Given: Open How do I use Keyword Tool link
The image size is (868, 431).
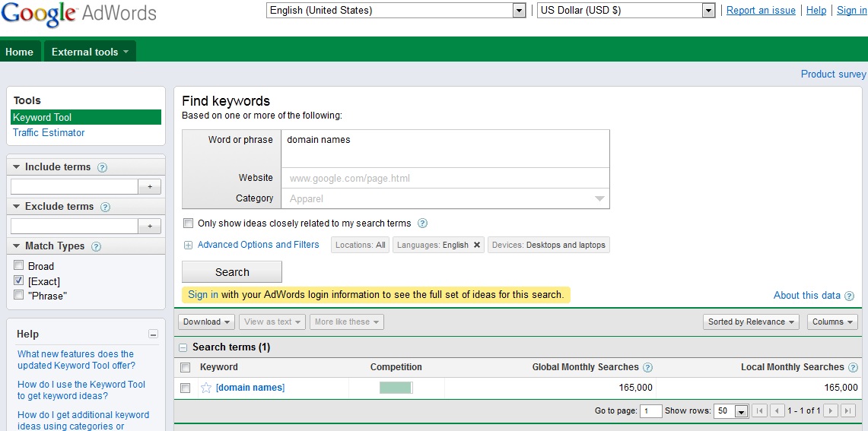Looking at the screenshot, I should [81, 390].
